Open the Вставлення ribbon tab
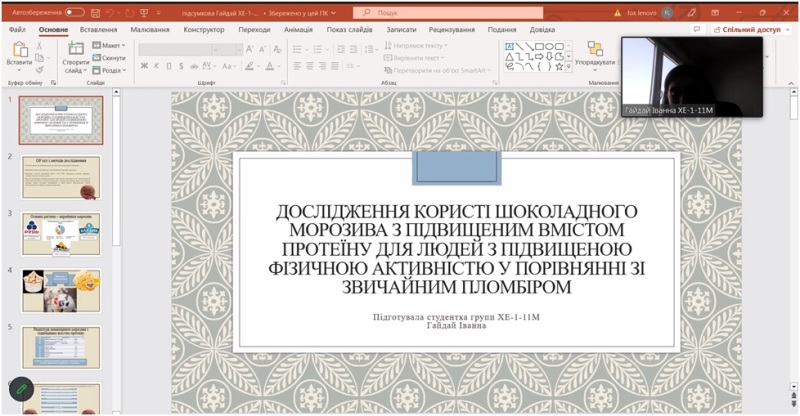Viewport: 800px width, 416px height. coord(98,30)
